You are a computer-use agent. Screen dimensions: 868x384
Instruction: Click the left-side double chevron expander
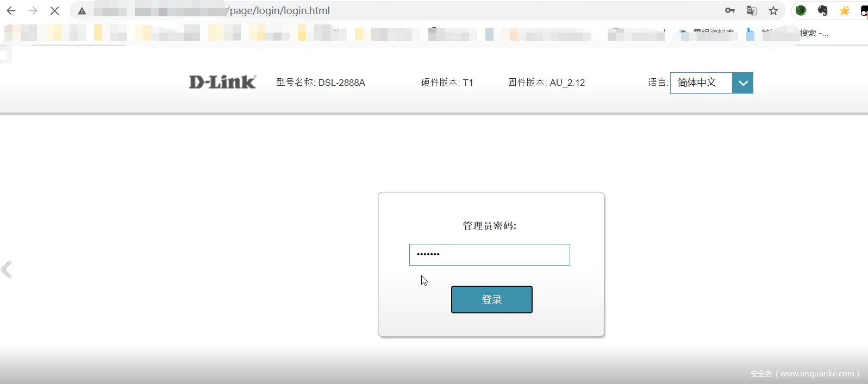[x=7, y=269]
